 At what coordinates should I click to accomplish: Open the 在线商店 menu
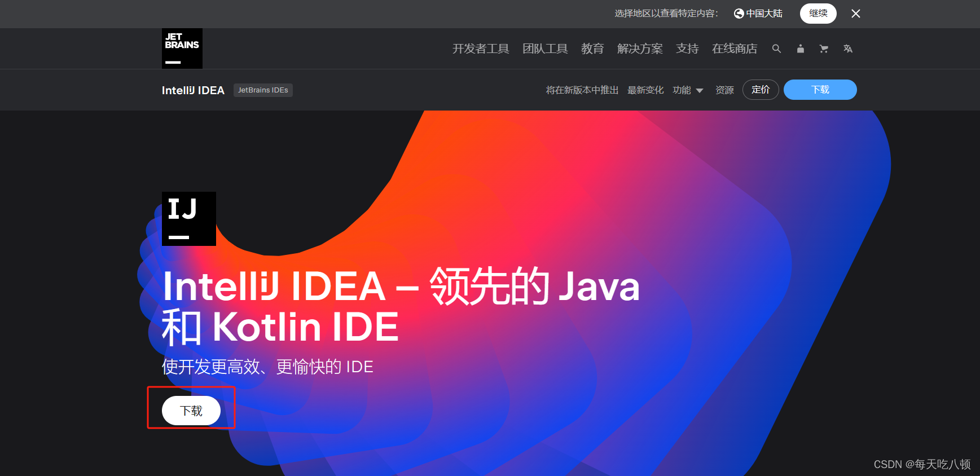coord(735,49)
